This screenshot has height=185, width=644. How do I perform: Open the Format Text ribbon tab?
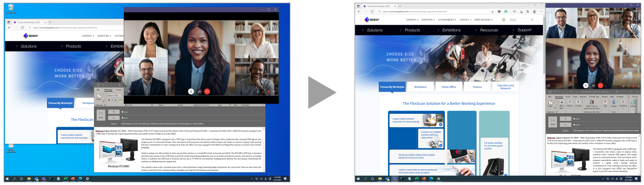pyautogui.click(x=594, y=97)
